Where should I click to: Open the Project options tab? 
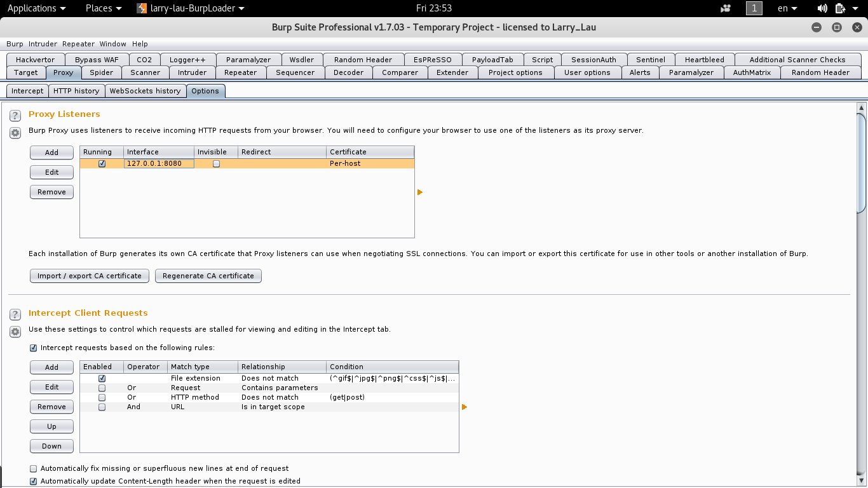coord(515,72)
